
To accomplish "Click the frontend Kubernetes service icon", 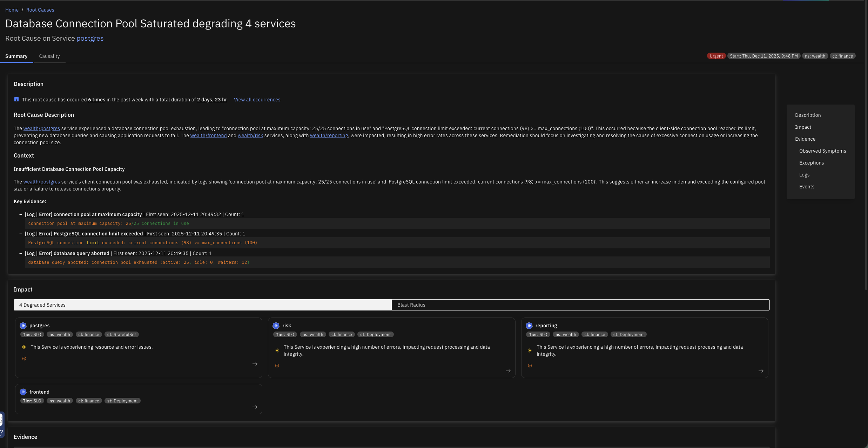I will (23, 392).
